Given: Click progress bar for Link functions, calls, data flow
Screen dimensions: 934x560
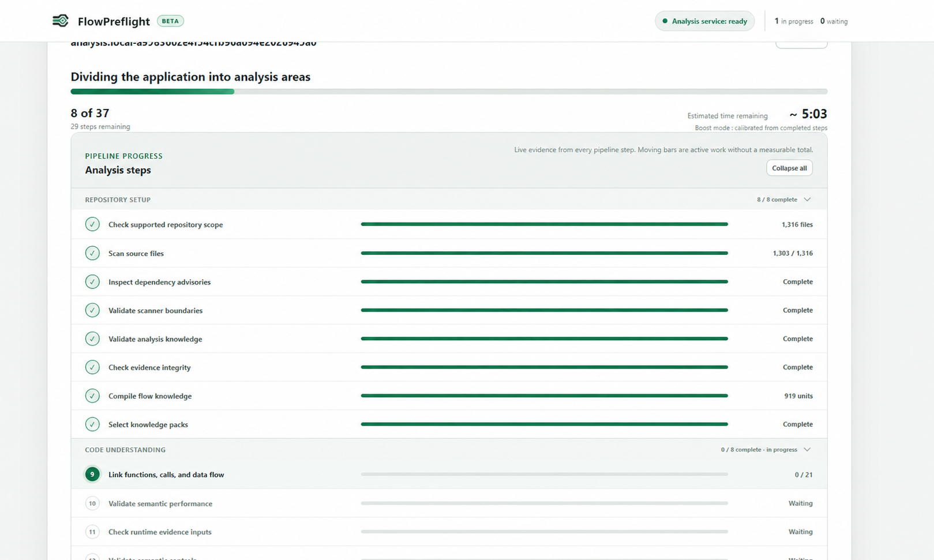Looking at the screenshot, I should point(545,474).
